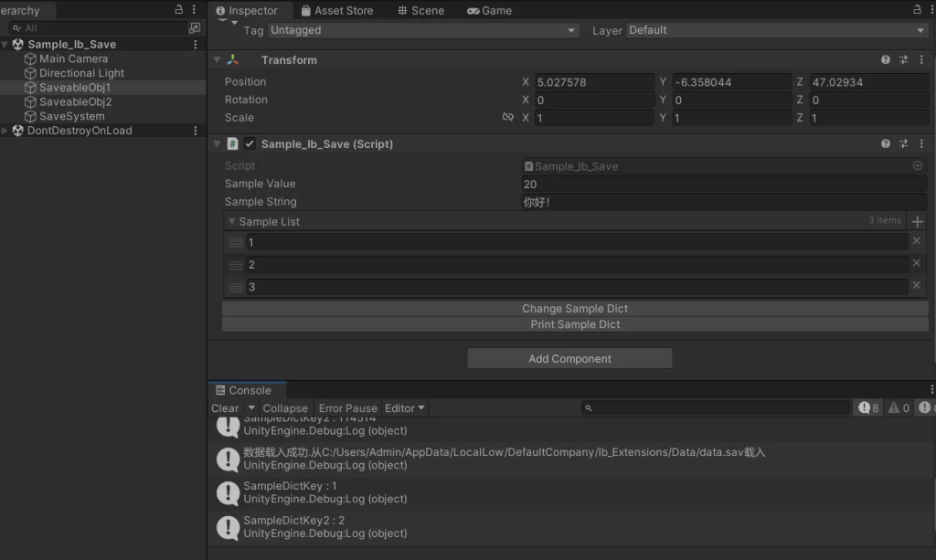Open DontDestroyOnLoad scene options menu
936x560 pixels.
196,130
